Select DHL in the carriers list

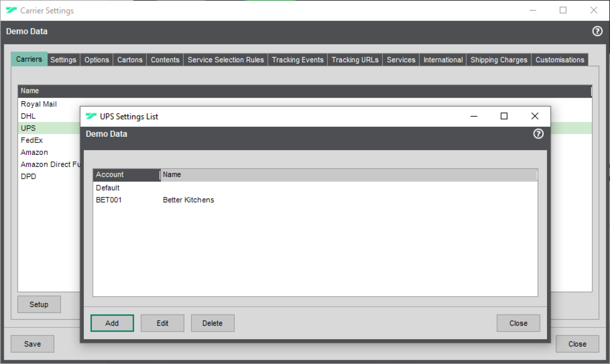(x=28, y=116)
